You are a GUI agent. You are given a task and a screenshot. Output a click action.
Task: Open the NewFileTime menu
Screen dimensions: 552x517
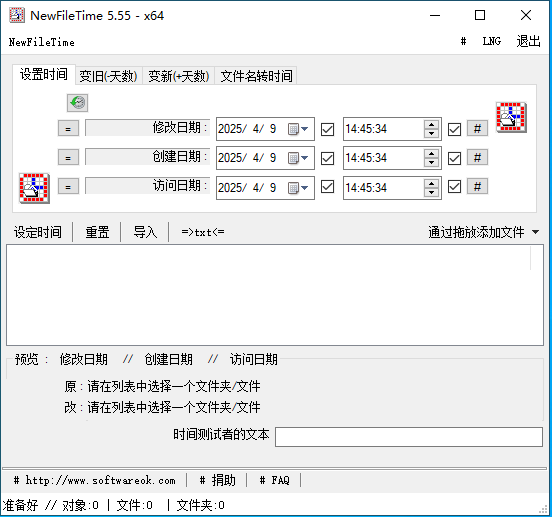[x=42, y=42]
